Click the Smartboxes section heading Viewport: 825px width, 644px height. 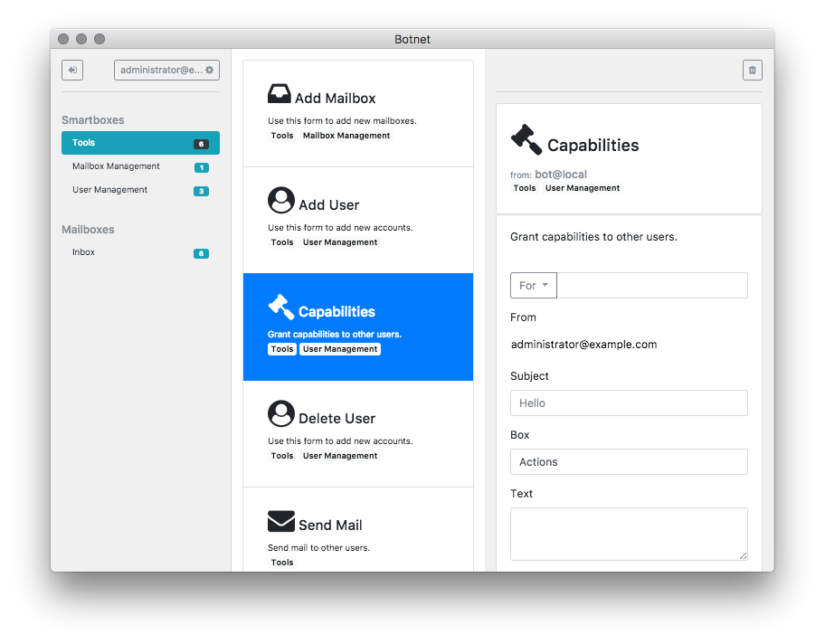(x=92, y=120)
